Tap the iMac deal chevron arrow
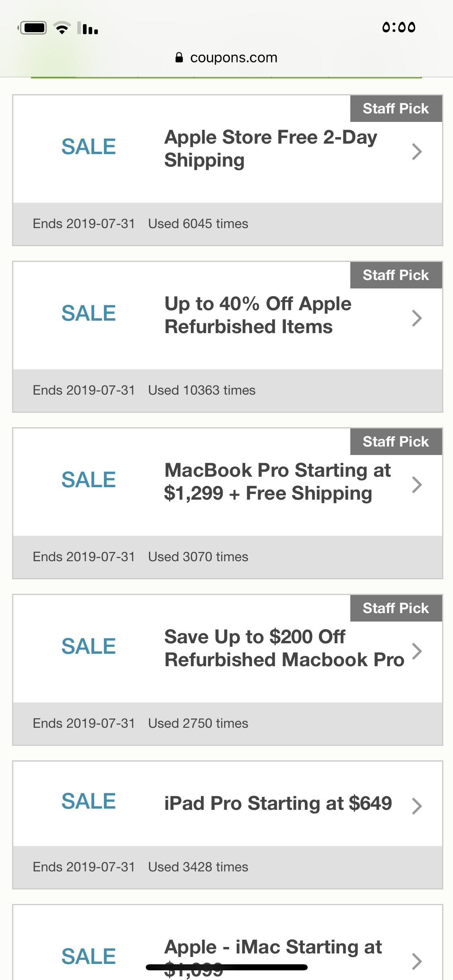Image resolution: width=453 pixels, height=980 pixels. pyautogui.click(x=417, y=961)
